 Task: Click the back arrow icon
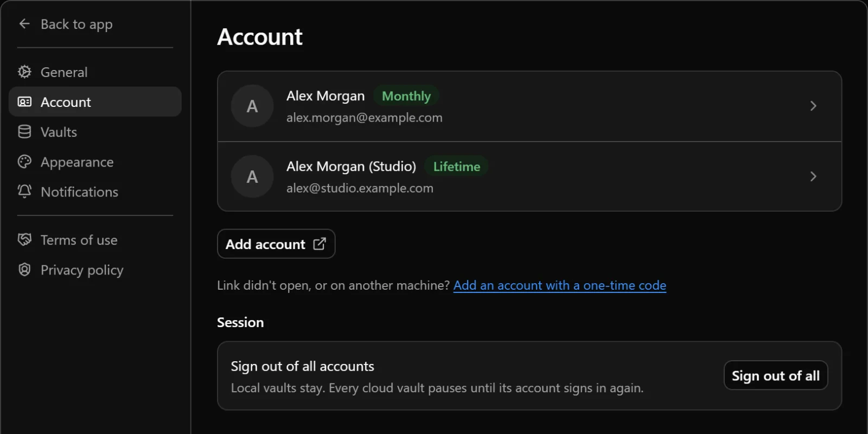coord(24,24)
